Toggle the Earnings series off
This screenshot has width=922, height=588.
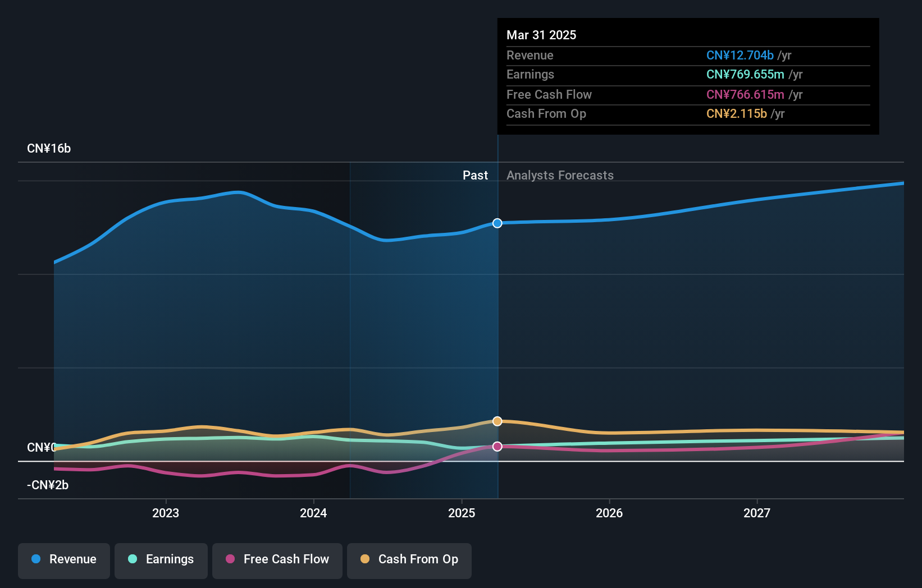coord(161,560)
